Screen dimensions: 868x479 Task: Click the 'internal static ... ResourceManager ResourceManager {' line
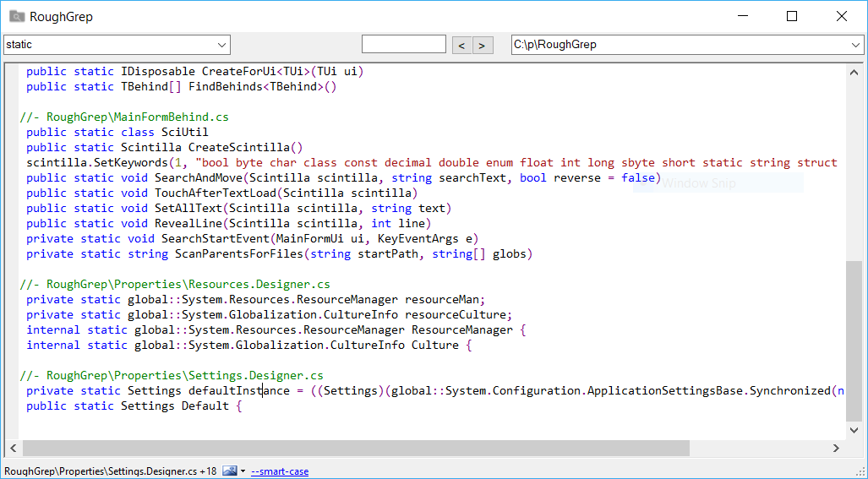click(276, 329)
